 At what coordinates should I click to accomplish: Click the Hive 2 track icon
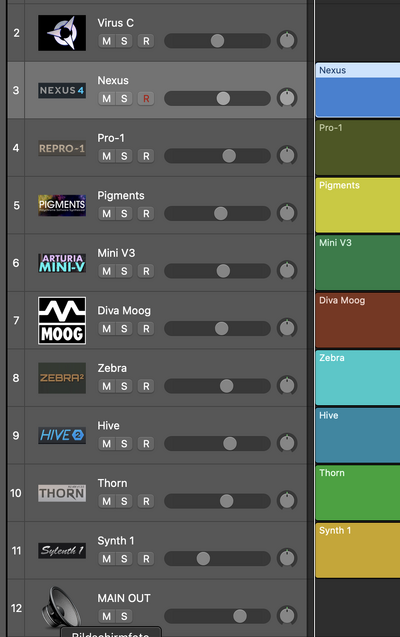(62, 436)
